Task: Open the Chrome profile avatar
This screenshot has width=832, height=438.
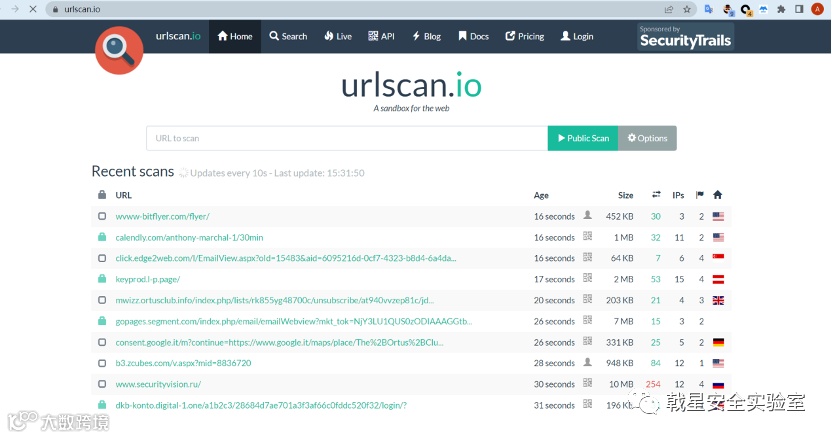Action: point(818,9)
